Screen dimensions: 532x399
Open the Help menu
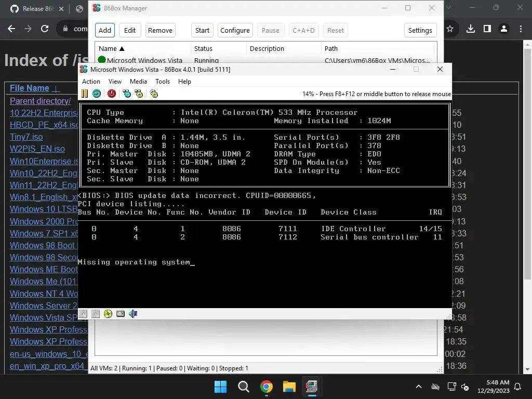pos(184,82)
